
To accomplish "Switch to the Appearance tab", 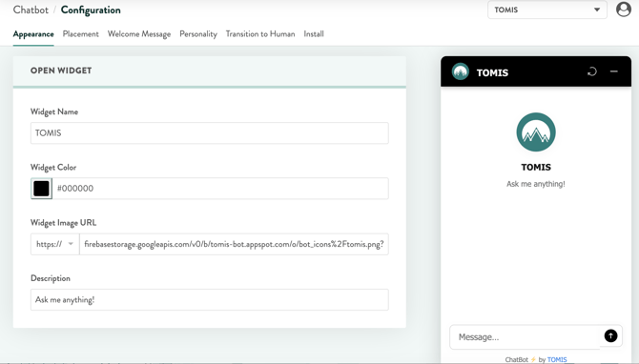I will (33, 34).
